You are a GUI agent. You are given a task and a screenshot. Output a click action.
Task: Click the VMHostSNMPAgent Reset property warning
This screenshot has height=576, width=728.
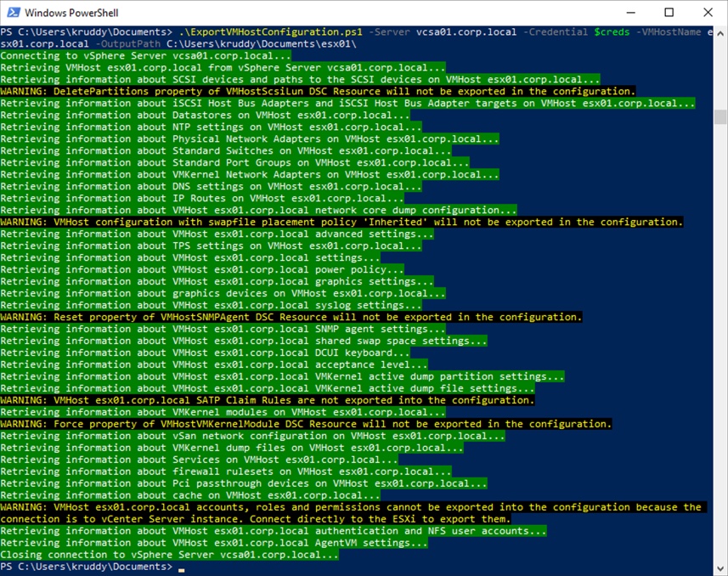point(291,317)
